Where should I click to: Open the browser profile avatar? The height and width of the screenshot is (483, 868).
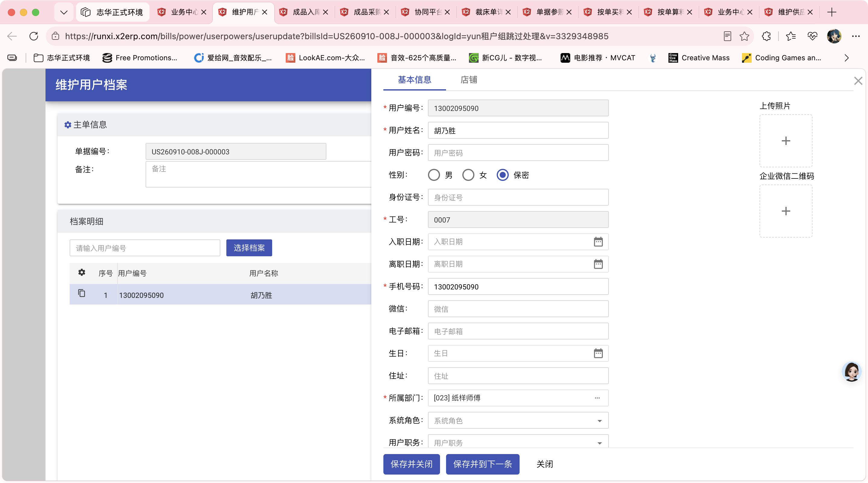pyautogui.click(x=834, y=36)
